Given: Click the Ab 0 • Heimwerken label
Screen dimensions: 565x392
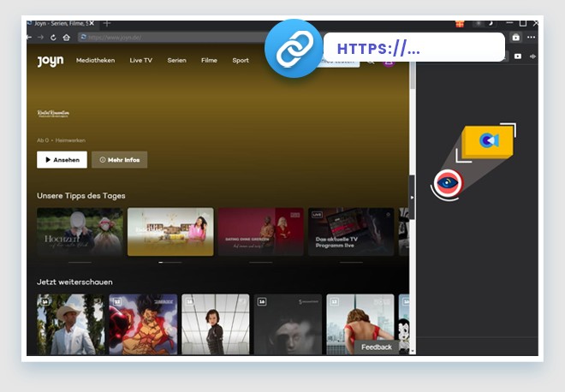Looking at the screenshot, I should (x=62, y=140).
